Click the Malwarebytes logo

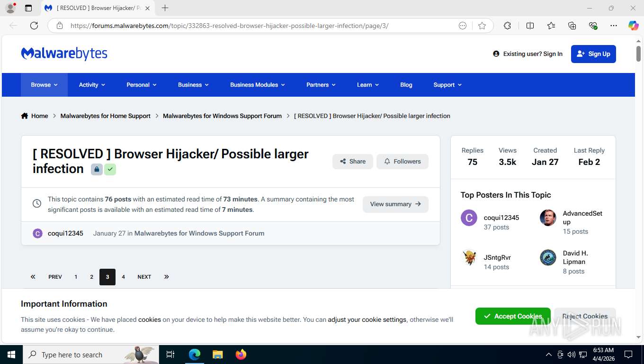64,54
